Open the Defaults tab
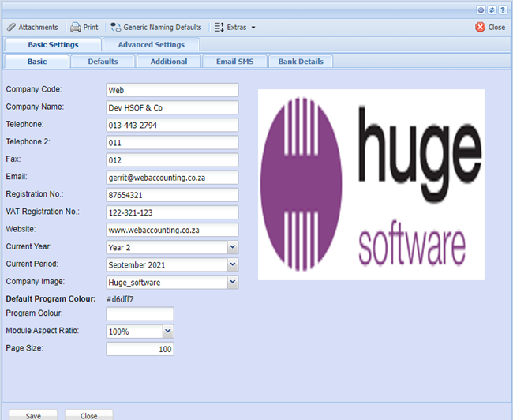This screenshot has height=420, width=513. click(x=103, y=62)
